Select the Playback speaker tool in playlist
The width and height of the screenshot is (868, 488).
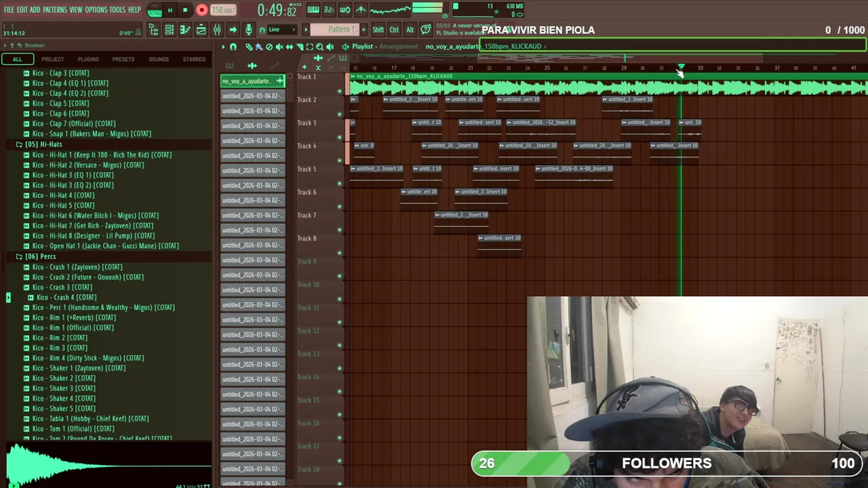330,47
